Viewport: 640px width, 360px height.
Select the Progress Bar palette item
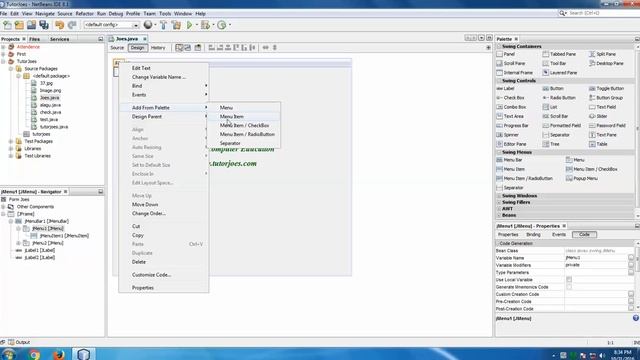[512, 126]
